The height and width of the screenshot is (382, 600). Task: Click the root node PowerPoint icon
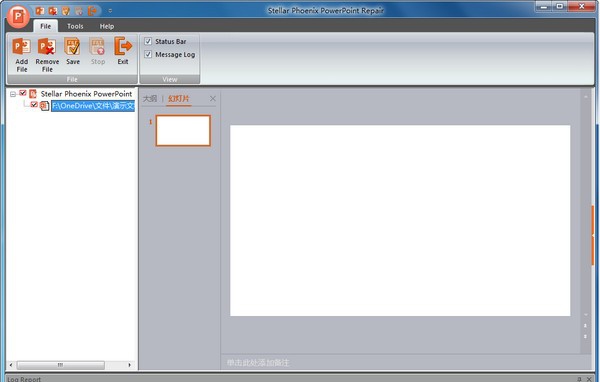click(33, 94)
